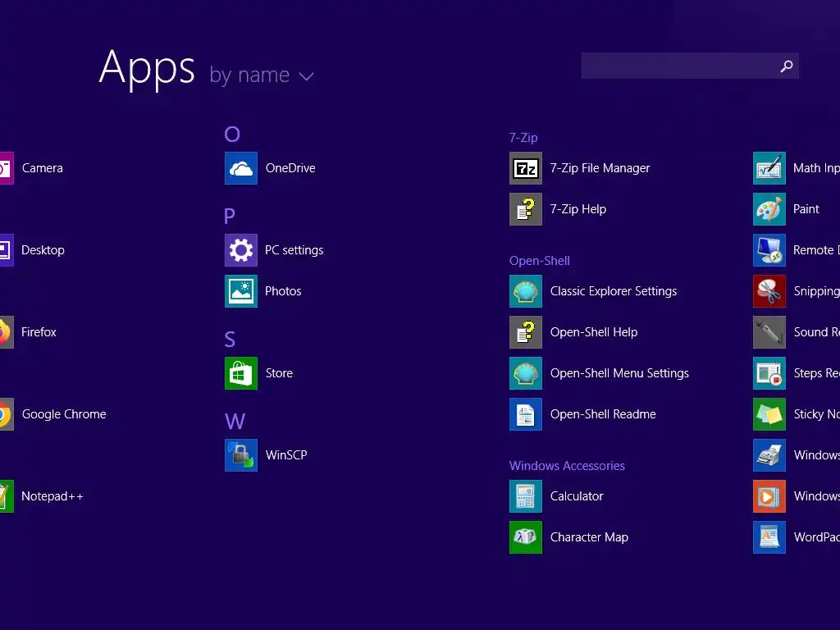Open the Firefox icon

pos(7,332)
